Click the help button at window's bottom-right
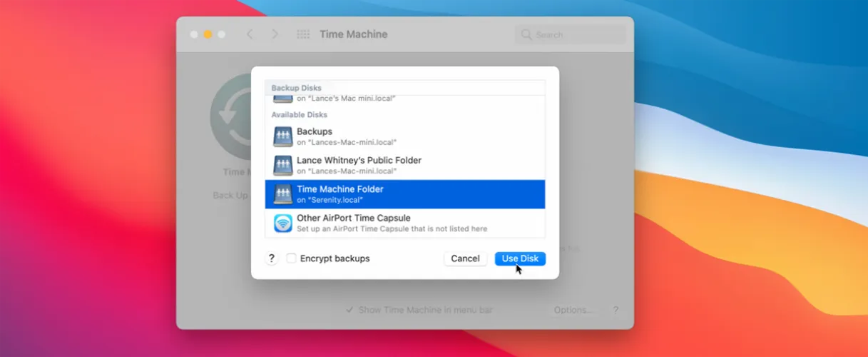Viewport: 868px width, 357px height. 615,310
